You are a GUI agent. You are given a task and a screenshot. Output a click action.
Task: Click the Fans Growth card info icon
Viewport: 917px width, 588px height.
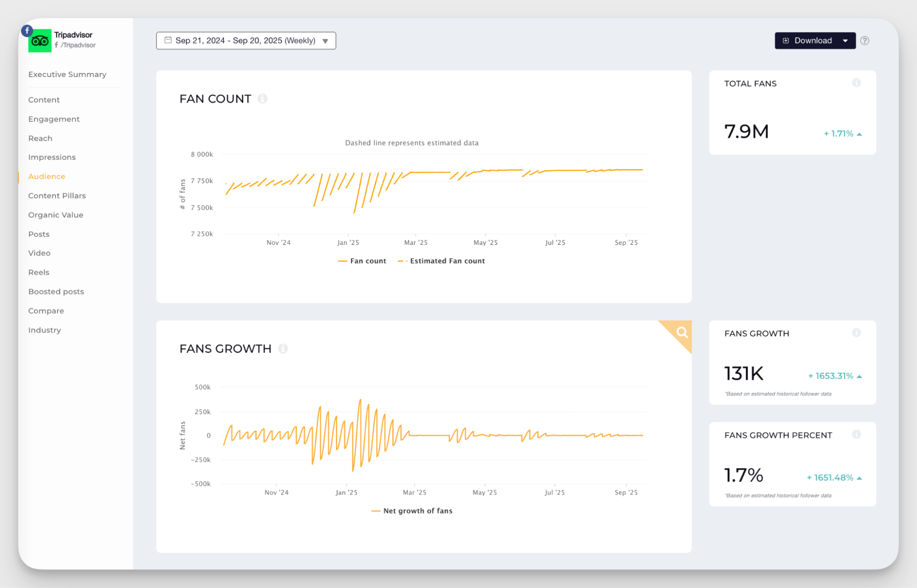(856, 333)
